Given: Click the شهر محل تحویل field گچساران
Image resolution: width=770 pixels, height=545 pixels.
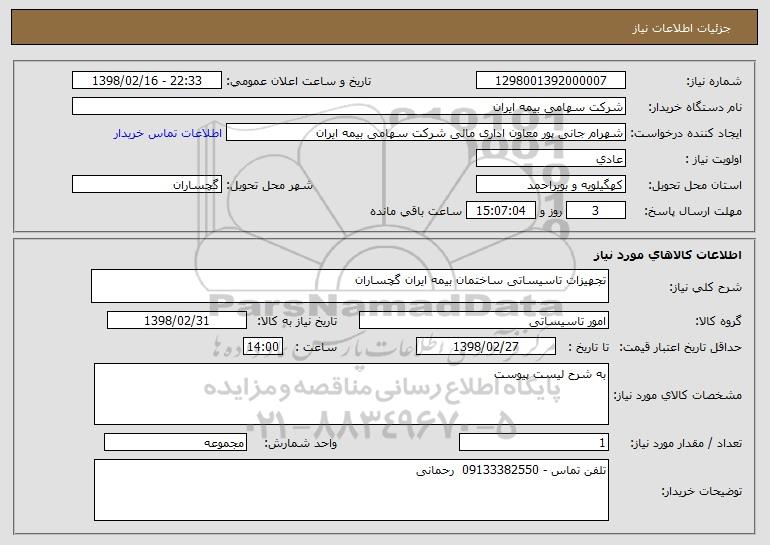Looking at the screenshot, I should click(x=147, y=185).
